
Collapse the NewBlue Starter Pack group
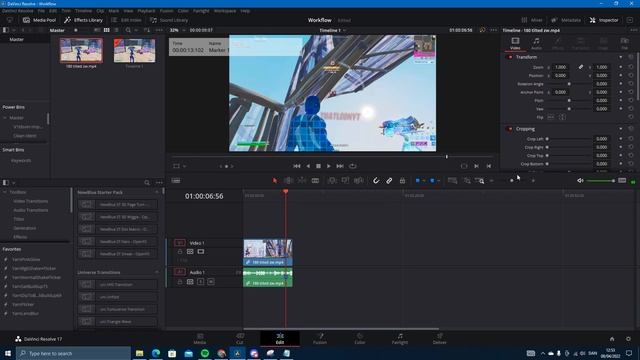click(157, 192)
